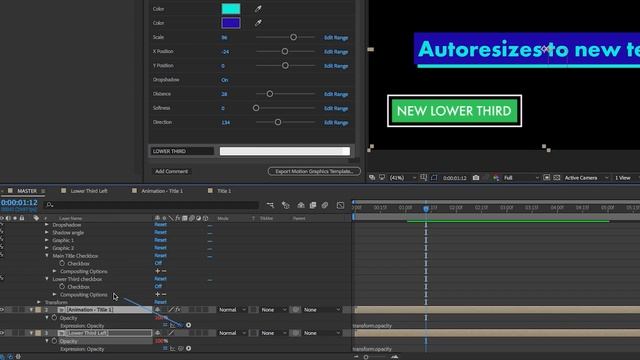Screen dimensions: 640x360
Task: Pick color with second blue eyedropper
Action: tap(258, 23)
